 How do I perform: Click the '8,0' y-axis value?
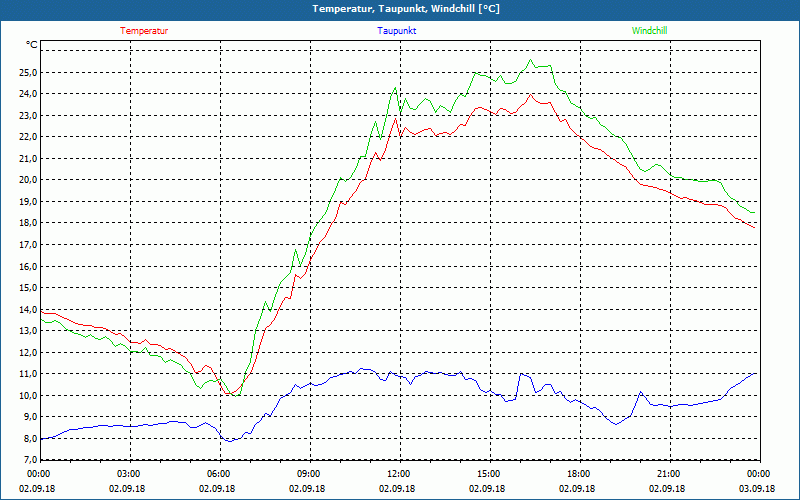[x=31, y=439]
